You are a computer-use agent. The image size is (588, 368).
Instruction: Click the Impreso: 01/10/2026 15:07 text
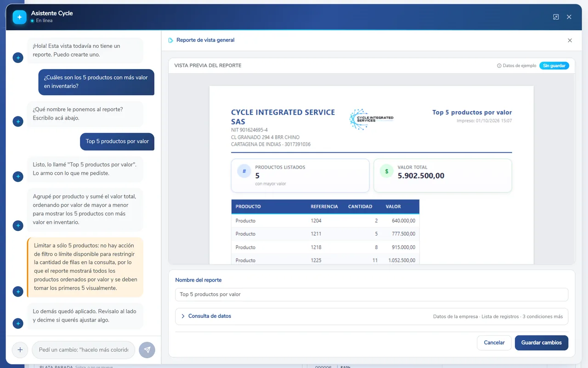pyautogui.click(x=484, y=121)
